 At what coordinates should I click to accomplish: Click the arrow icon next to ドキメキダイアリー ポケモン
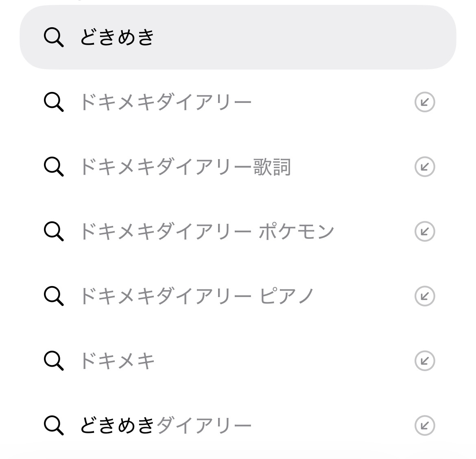(424, 232)
